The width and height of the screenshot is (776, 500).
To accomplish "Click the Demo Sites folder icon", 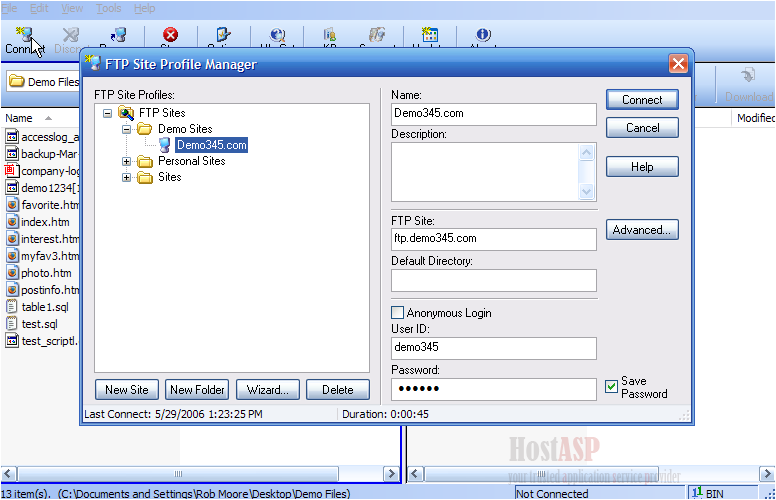I will pos(145,129).
